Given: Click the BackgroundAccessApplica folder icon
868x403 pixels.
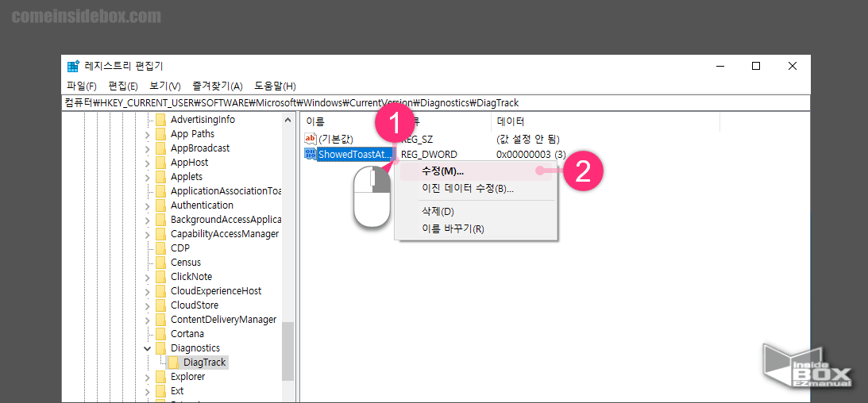Looking at the screenshot, I should (161, 220).
